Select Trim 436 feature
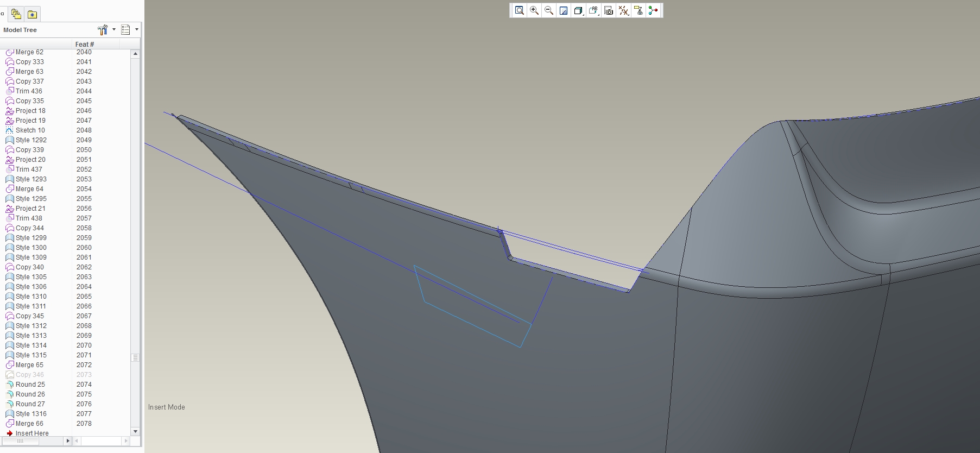Viewport: 980px width, 453px height. click(29, 91)
